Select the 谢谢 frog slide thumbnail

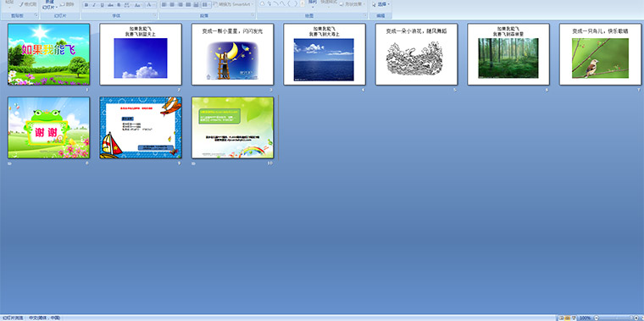pos(48,128)
